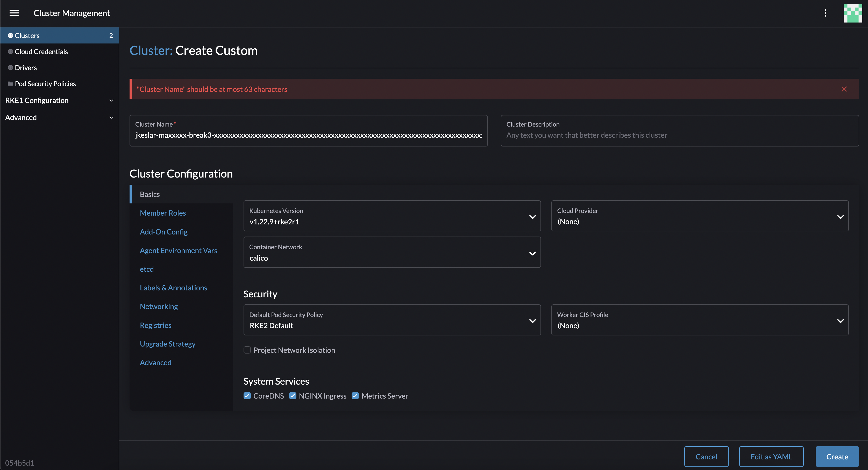Click the Cloud Credentials globe icon
The width and height of the screenshot is (868, 470).
click(x=10, y=51)
